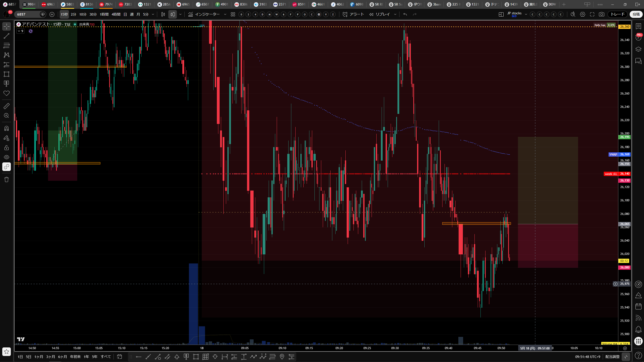
Task: Open the ruler measure tool
Action: click(7, 106)
